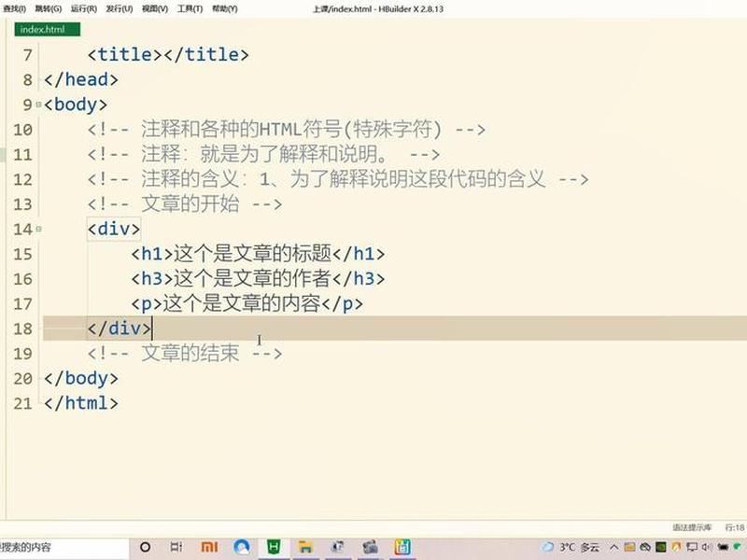Click the 行:18 line indicator in the status bar
The width and height of the screenshot is (747, 560).
[x=735, y=527]
